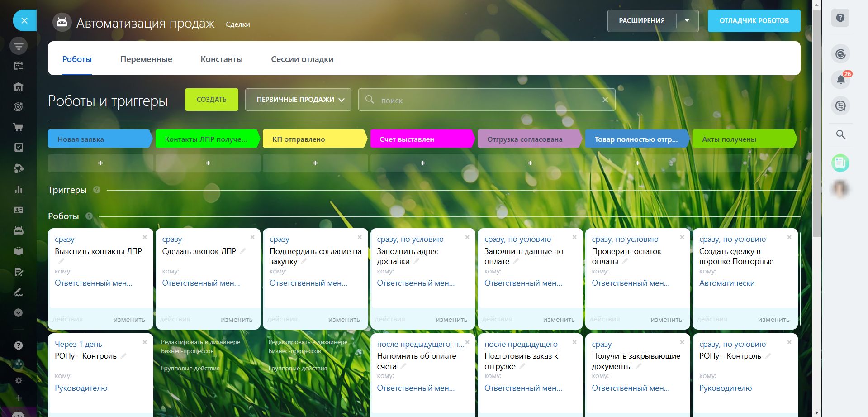This screenshot has width=868, height=417.
Task: Expand the Первичные продажи funnel dropdown
Action: 298,100
